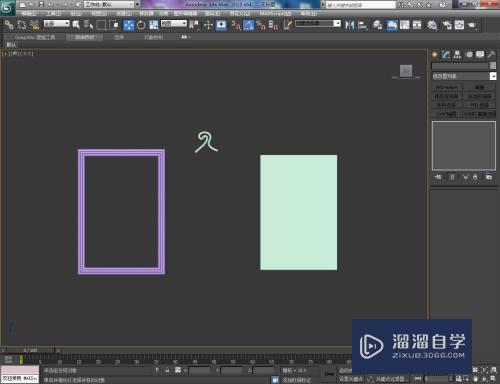500x384 pixels.
Task: Open the Layer Manager
Action: pyautogui.click(x=377, y=25)
